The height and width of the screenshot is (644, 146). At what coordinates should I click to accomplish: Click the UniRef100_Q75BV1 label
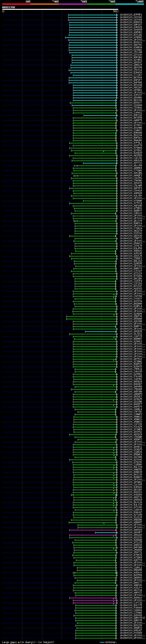tap(131, 208)
